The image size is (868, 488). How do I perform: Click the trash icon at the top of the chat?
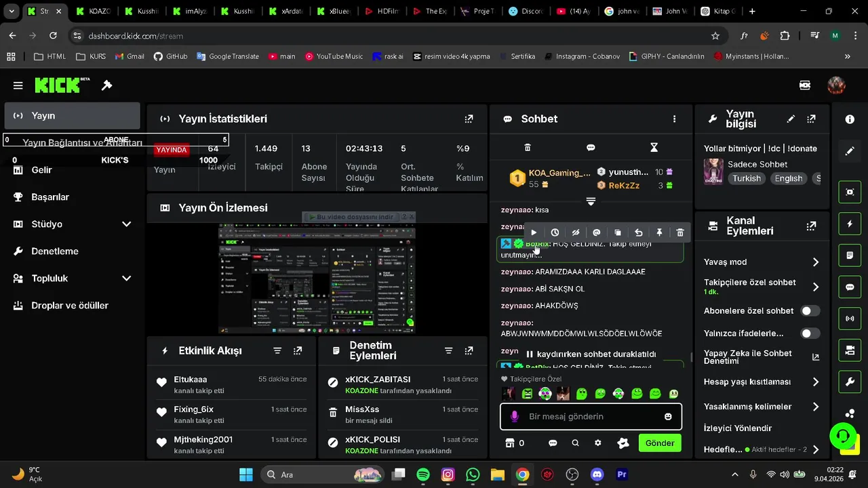click(528, 147)
